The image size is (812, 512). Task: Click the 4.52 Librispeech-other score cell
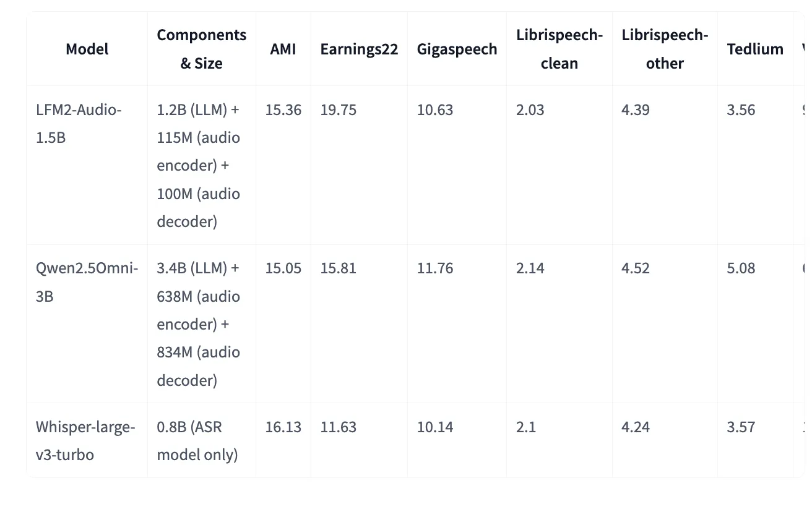[x=636, y=268]
